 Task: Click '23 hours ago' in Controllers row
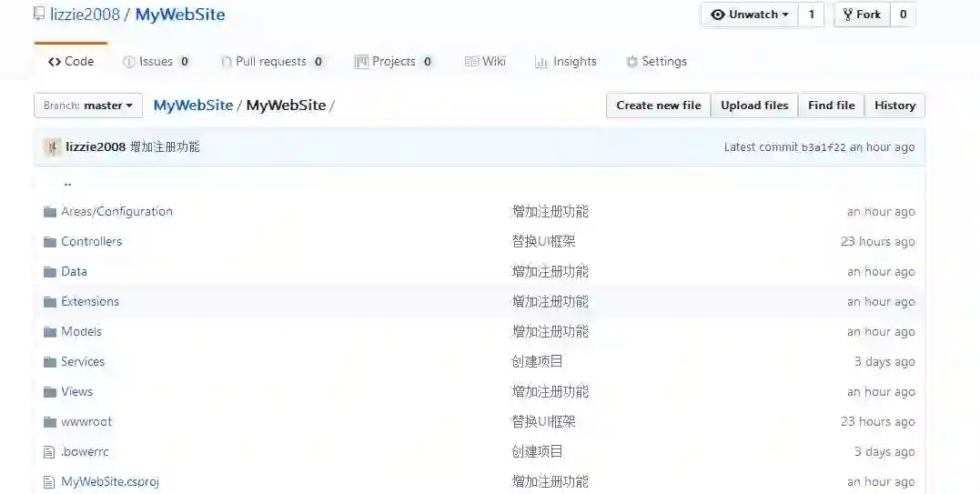(877, 242)
